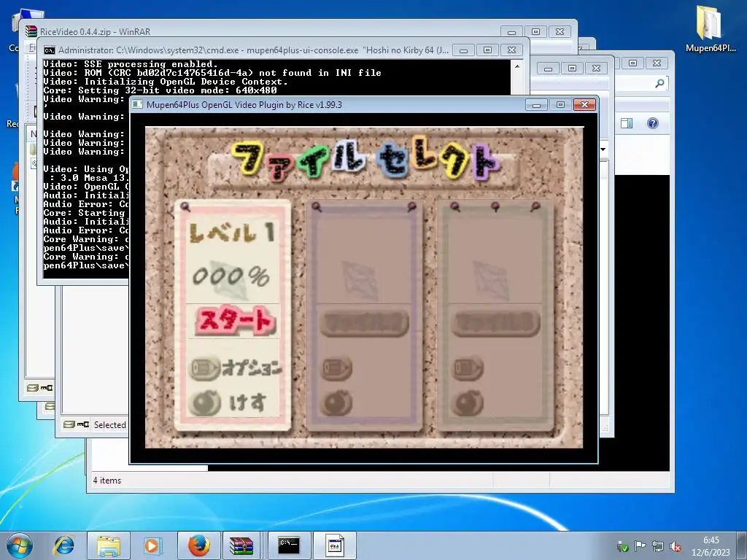This screenshot has width=747, height=560.
Task: Click the tag icon beside オプション
Action: (204, 368)
